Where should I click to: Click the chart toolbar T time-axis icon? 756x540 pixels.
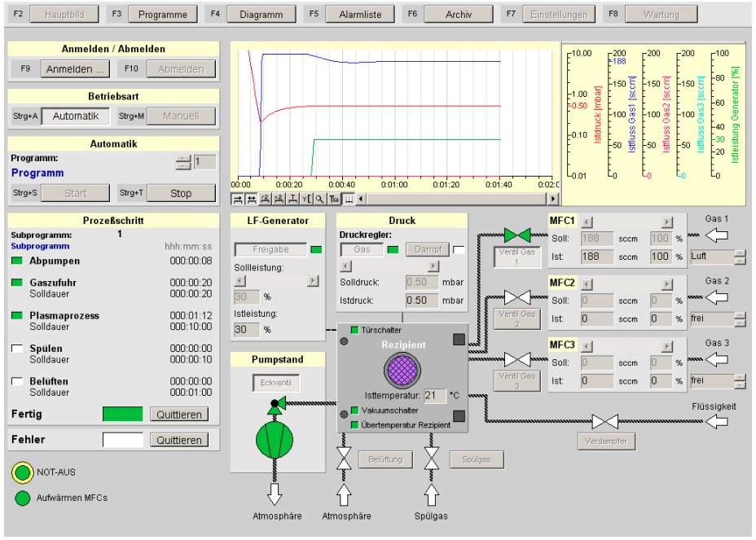(292, 199)
